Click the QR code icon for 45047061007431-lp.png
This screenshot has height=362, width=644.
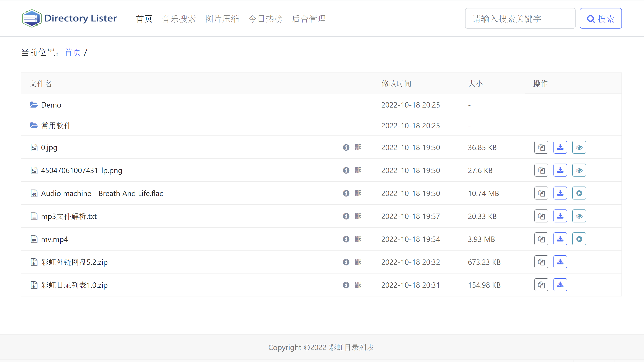tap(358, 170)
